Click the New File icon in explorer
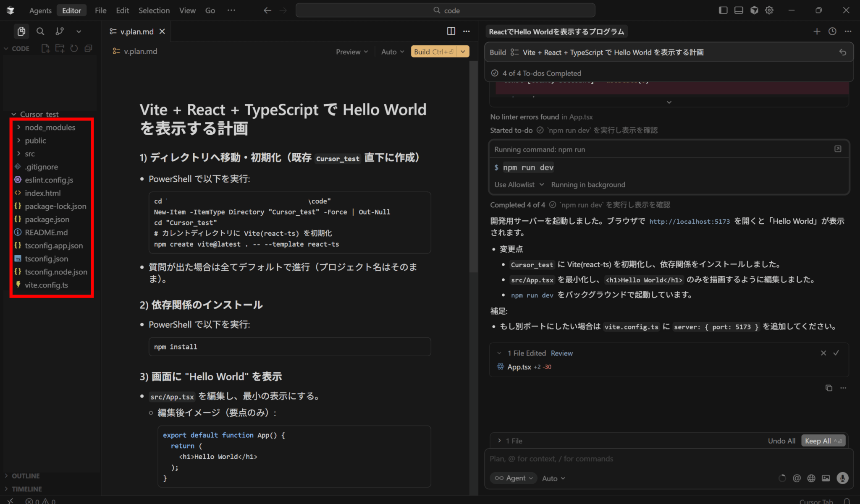860x504 pixels. 45,49
